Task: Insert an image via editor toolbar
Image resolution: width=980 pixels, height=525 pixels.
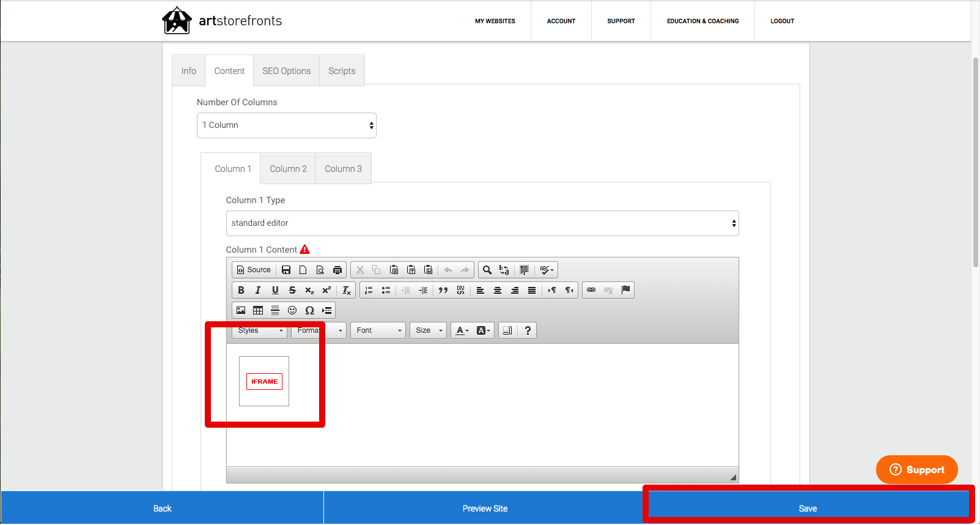Action: click(241, 310)
